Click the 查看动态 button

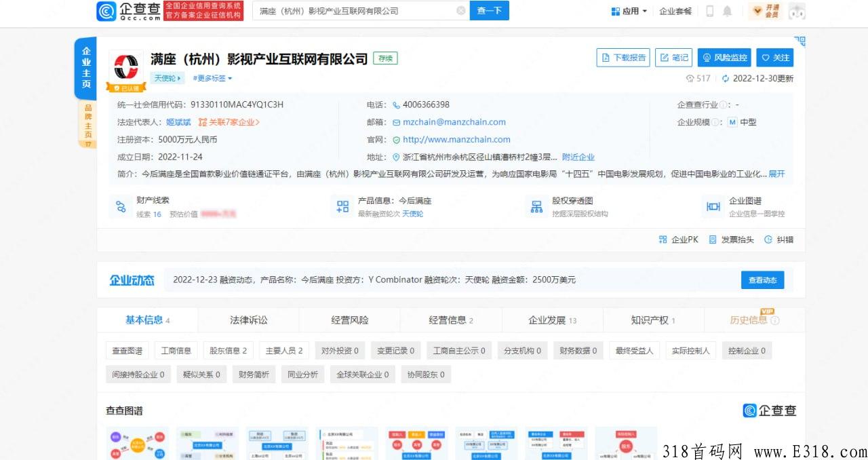tap(762, 280)
